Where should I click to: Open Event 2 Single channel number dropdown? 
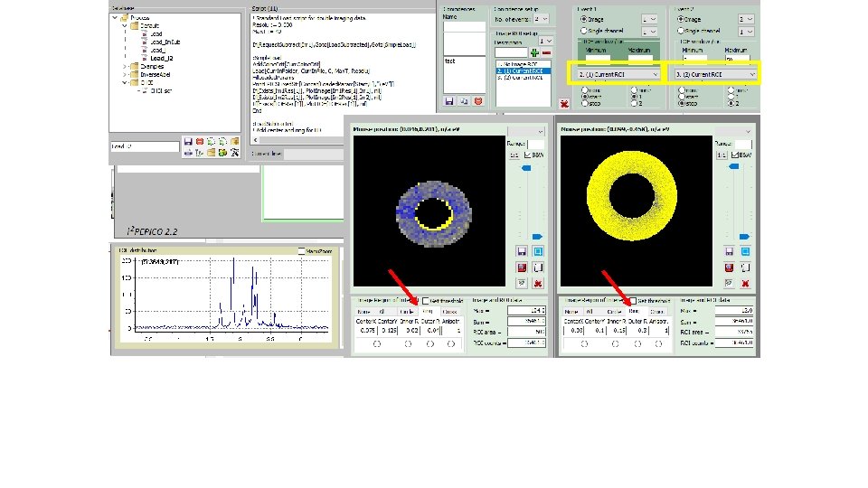[x=746, y=32]
